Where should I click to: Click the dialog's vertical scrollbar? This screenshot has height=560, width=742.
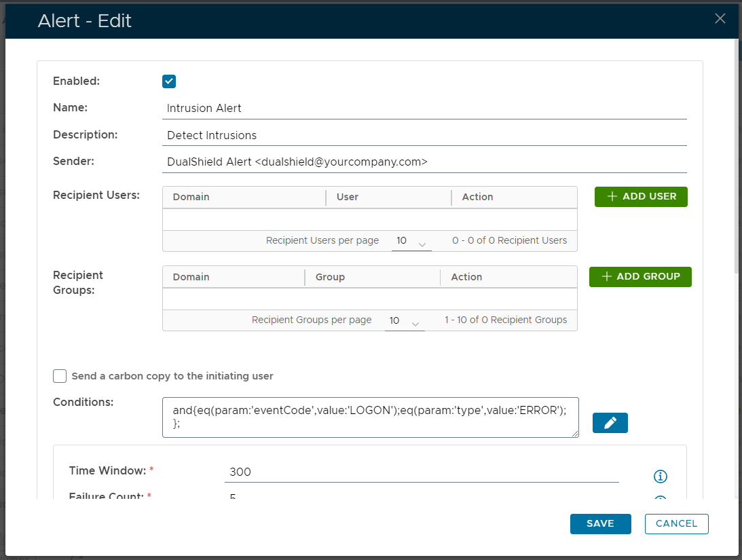click(736, 156)
